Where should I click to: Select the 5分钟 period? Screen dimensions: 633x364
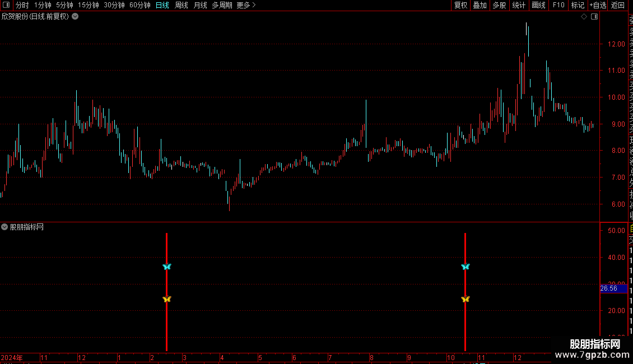[64, 5]
